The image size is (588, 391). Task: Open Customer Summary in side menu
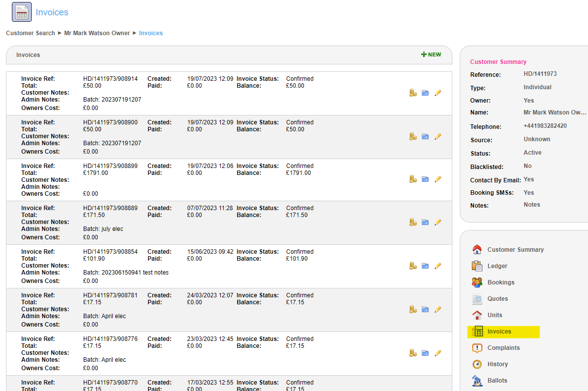pyautogui.click(x=516, y=249)
